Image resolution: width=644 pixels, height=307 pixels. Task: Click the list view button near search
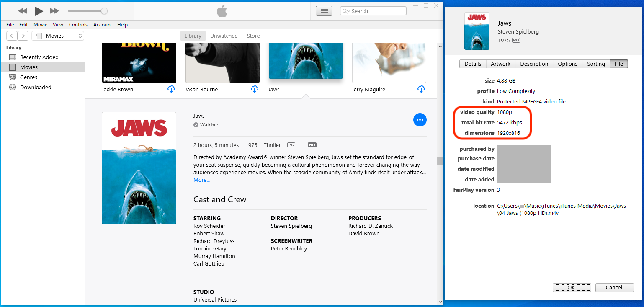pos(324,11)
